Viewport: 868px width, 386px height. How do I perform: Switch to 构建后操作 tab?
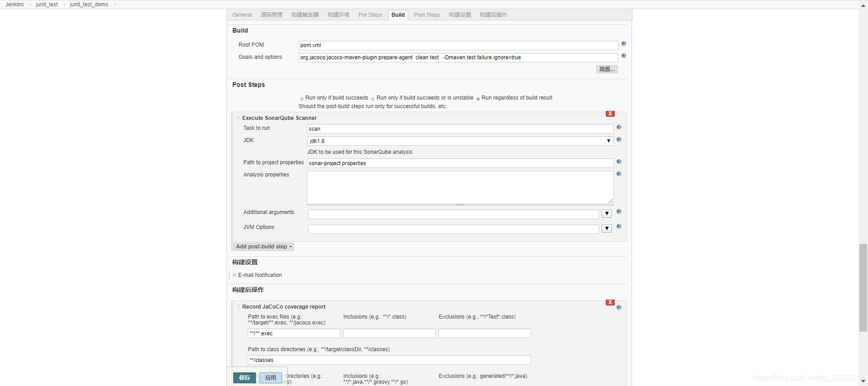tap(494, 15)
